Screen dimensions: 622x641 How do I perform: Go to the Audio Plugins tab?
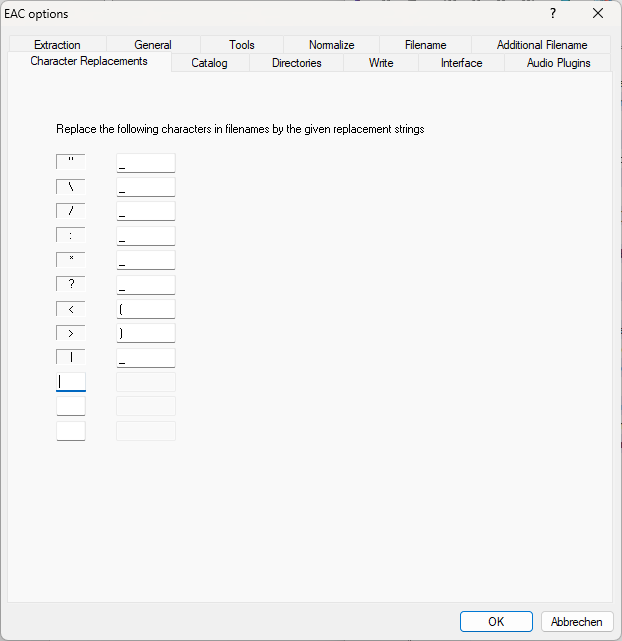[558, 63]
